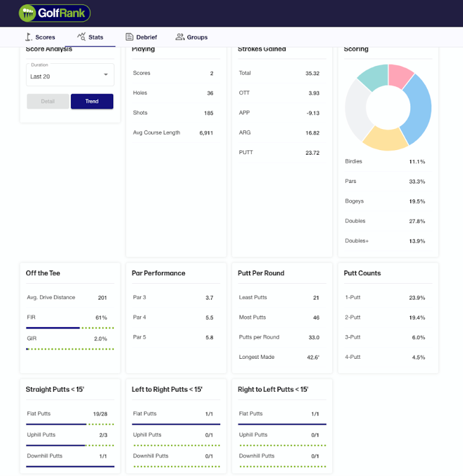Open the Debrief tab
The height and width of the screenshot is (476, 463).
(x=141, y=38)
